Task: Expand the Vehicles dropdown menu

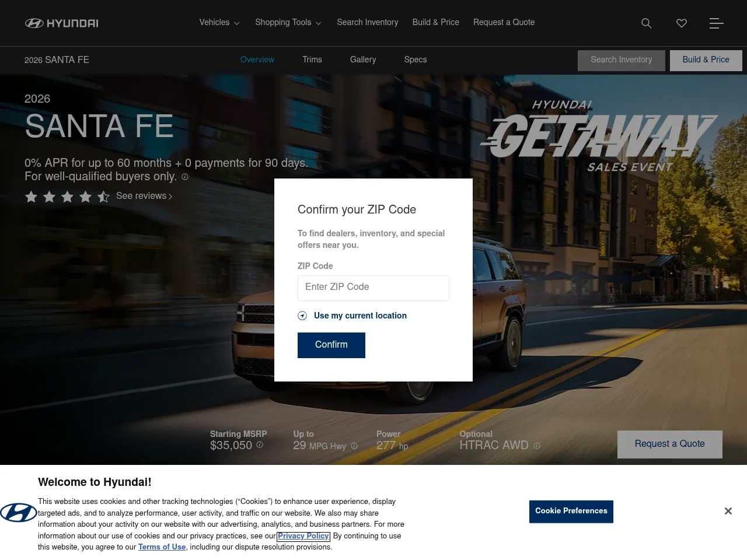Action: coord(219,23)
